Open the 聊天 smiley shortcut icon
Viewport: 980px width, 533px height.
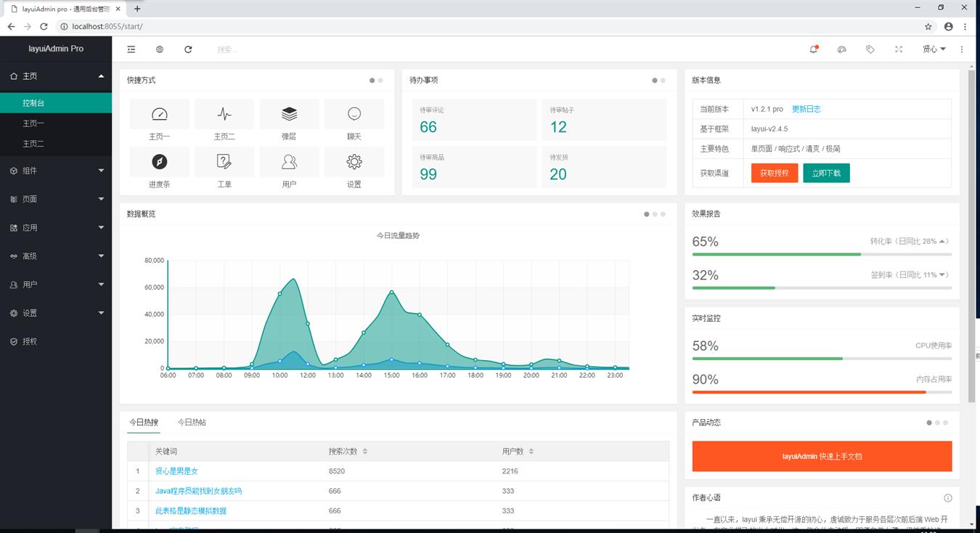click(x=354, y=114)
